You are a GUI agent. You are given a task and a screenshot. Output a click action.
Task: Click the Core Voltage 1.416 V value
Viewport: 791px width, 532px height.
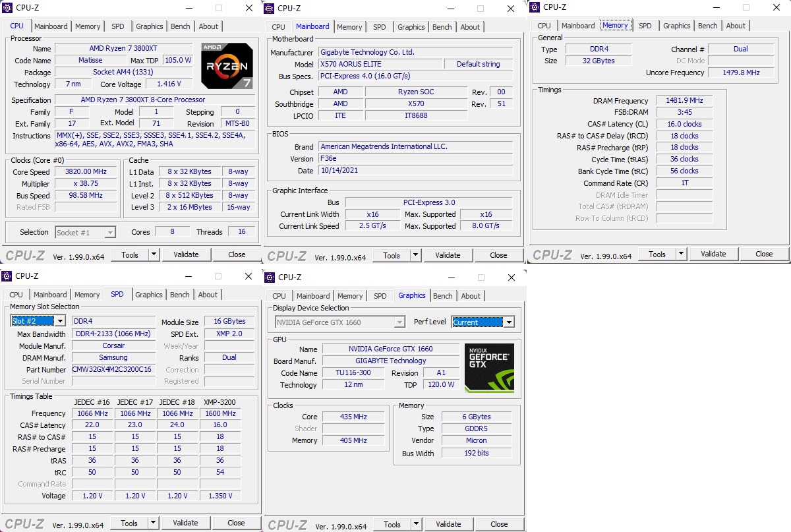169,84
